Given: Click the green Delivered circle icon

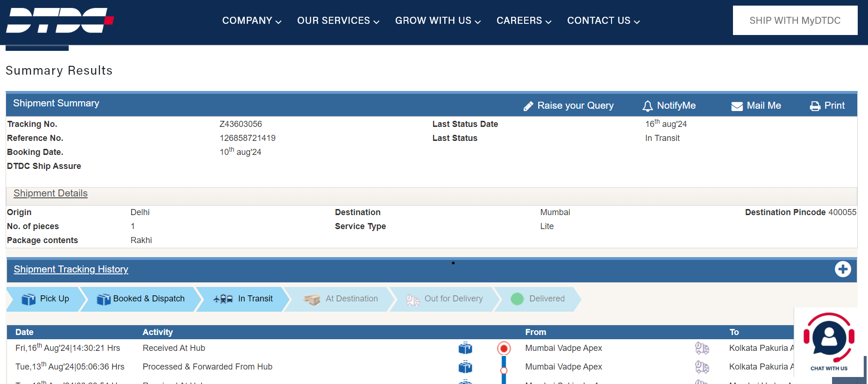Looking at the screenshot, I should [517, 299].
